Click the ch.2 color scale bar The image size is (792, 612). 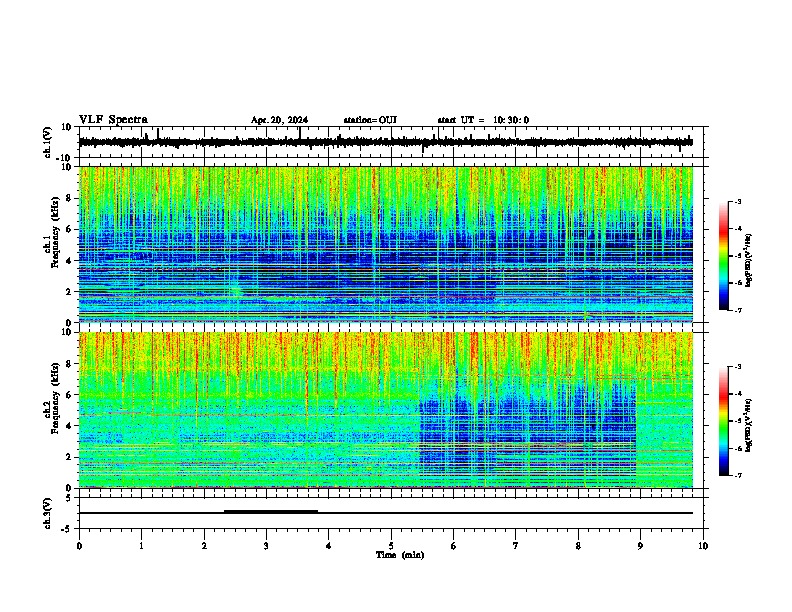point(723,421)
